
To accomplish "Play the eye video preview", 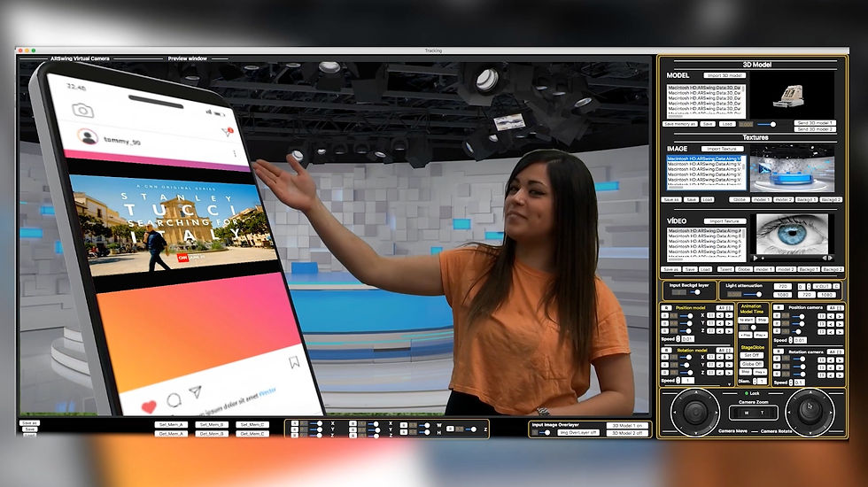I will [x=756, y=258].
